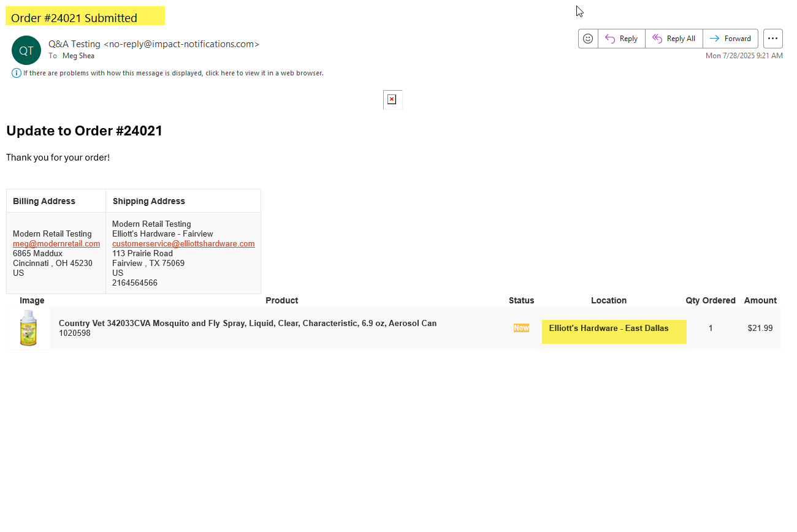The height and width of the screenshot is (532, 797).
Task: Select the Thank you for your order text
Action: pos(58,158)
